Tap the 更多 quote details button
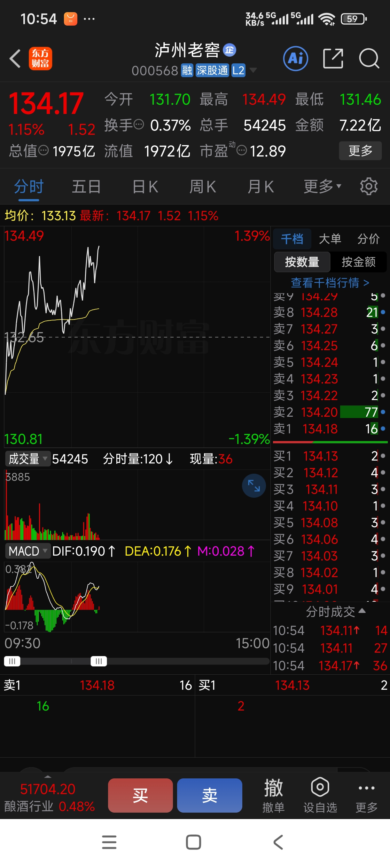Viewport: 390px width, 868px height. pyautogui.click(x=360, y=151)
